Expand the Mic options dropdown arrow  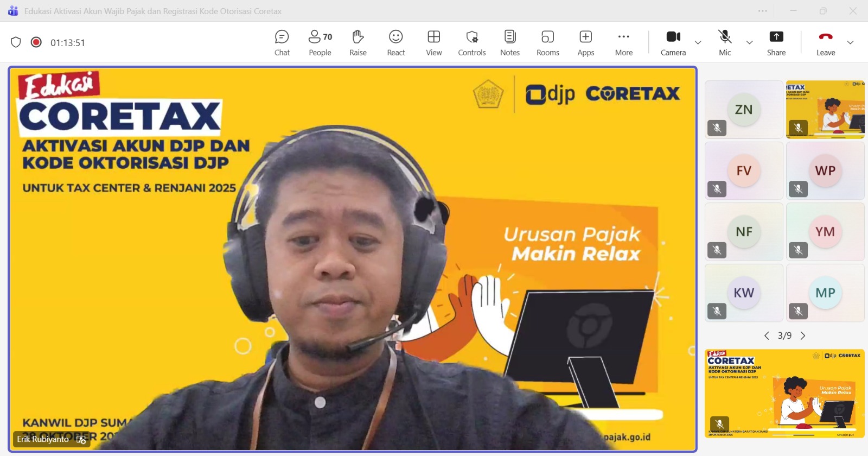(x=750, y=42)
